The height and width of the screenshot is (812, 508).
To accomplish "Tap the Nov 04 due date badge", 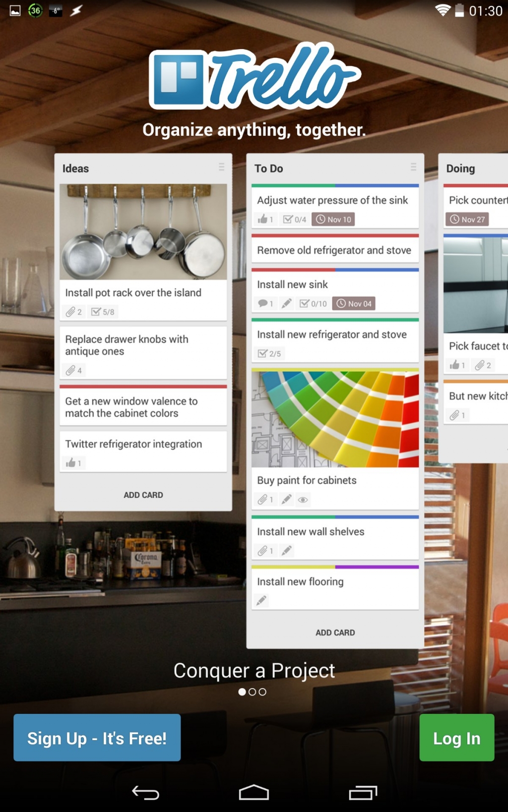I will pos(354,303).
